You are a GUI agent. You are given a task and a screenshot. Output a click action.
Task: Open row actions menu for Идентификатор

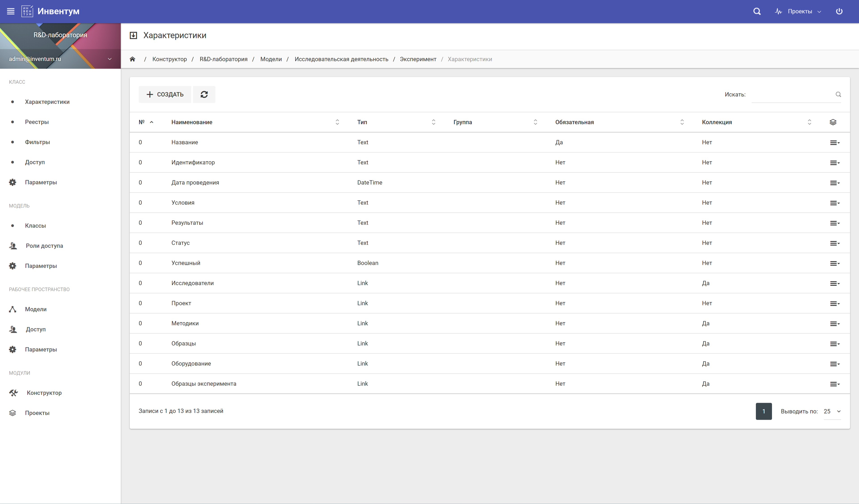click(x=834, y=163)
